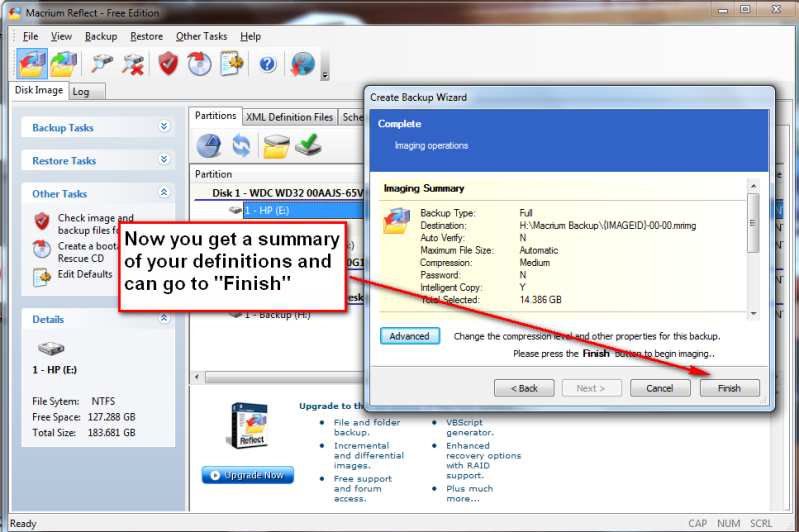
Task: Click the Total Size 183.681 GB value
Action: click(112, 433)
